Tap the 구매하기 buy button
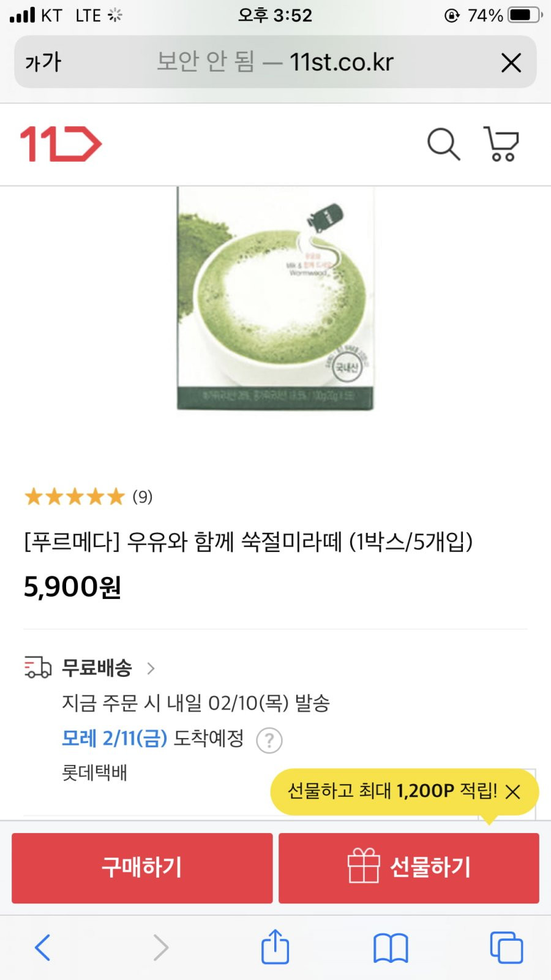This screenshot has height=980, width=551. (x=142, y=868)
